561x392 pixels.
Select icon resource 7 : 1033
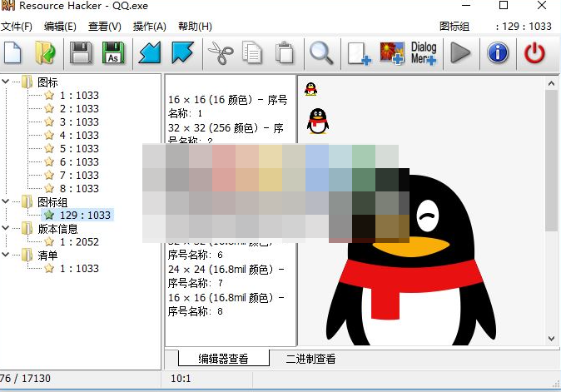pyautogui.click(x=79, y=176)
